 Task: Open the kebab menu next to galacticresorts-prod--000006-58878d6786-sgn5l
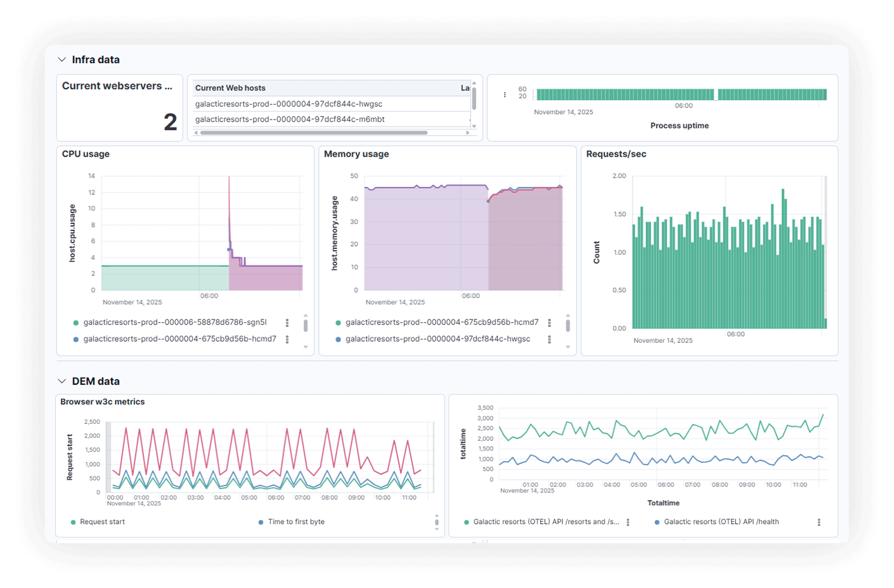click(x=288, y=322)
